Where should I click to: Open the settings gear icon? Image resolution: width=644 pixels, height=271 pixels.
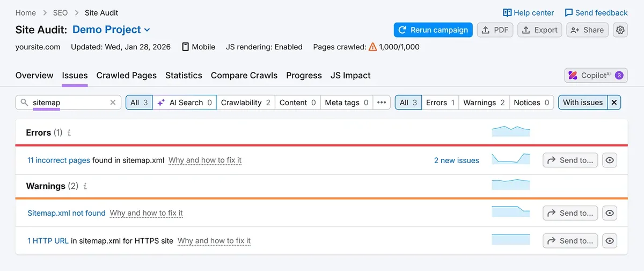pos(620,30)
